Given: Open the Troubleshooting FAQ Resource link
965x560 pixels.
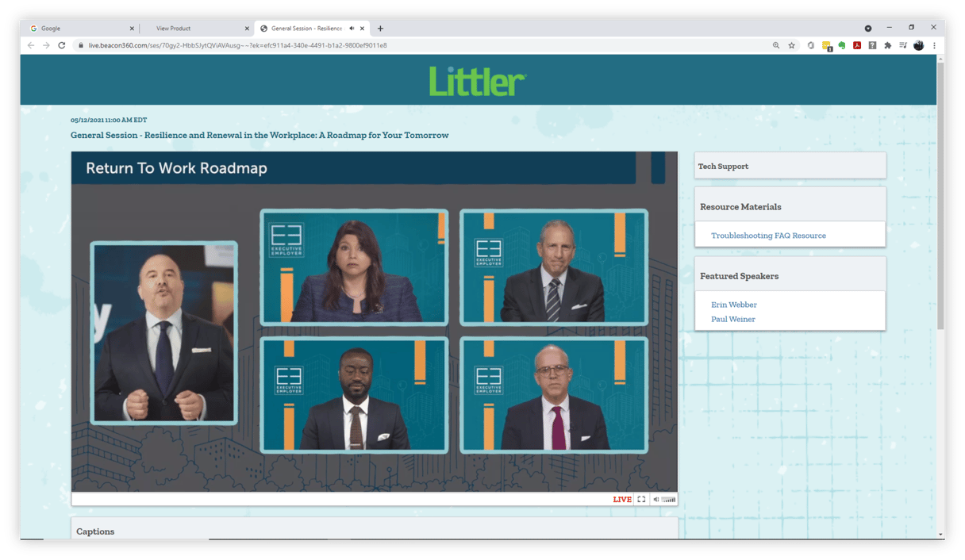Looking at the screenshot, I should [x=768, y=236].
